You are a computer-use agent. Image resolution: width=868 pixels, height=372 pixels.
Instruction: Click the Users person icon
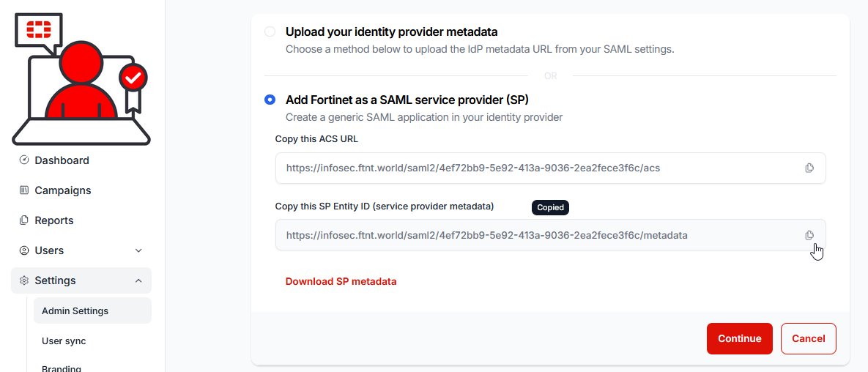(x=23, y=250)
